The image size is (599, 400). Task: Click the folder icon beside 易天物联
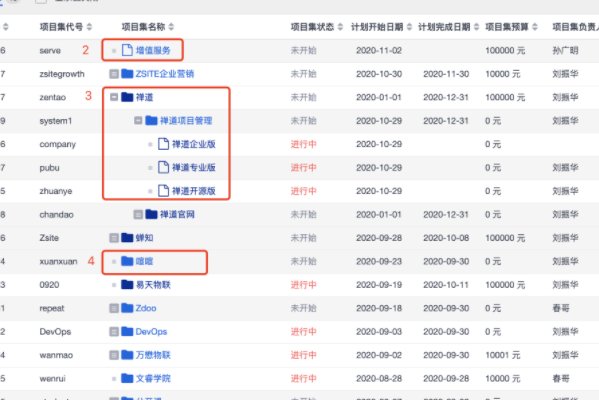pos(127,284)
